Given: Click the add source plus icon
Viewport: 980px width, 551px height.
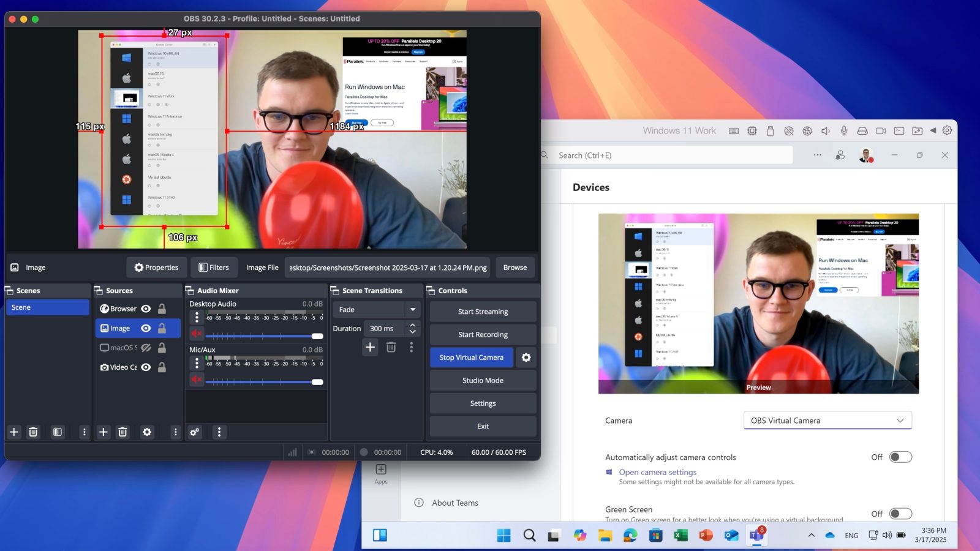Looking at the screenshot, I should [104, 432].
